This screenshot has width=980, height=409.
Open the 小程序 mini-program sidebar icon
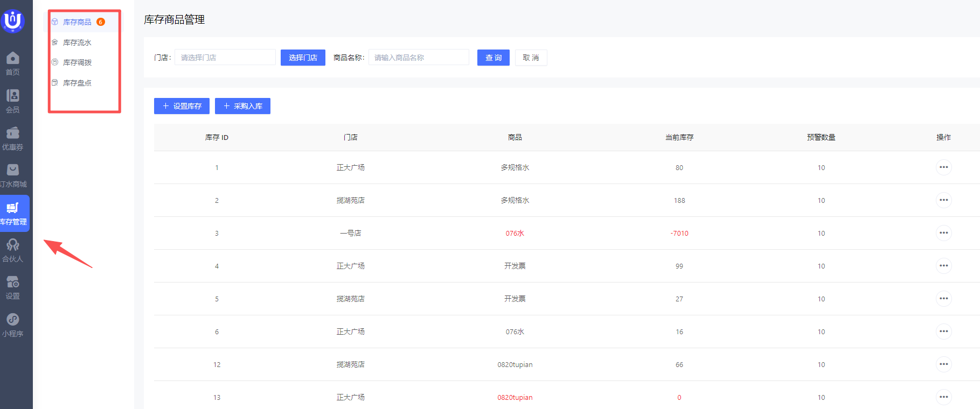[x=13, y=325]
